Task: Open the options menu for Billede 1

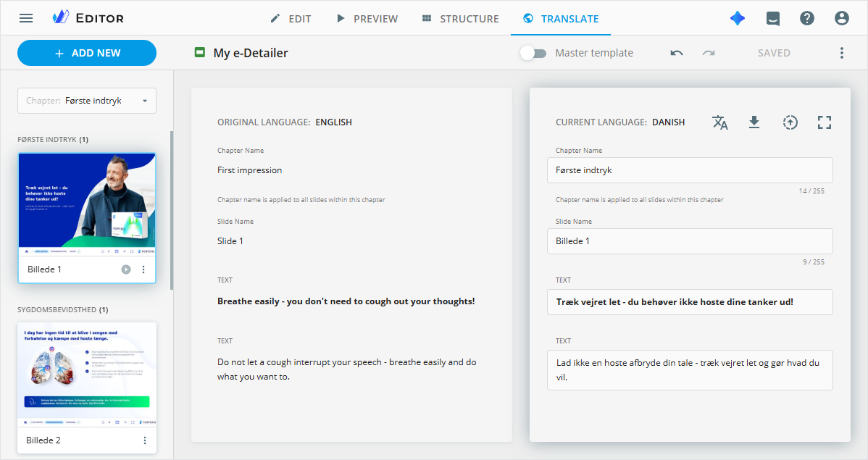Action: tap(143, 269)
